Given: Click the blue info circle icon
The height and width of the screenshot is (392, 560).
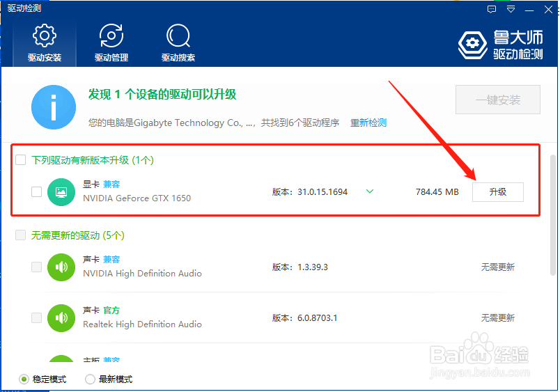Looking at the screenshot, I should [x=54, y=107].
